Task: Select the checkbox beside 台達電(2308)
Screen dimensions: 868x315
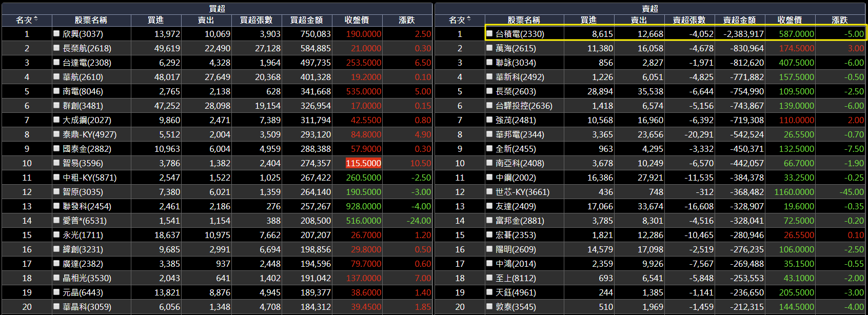Action: (56, 62)
